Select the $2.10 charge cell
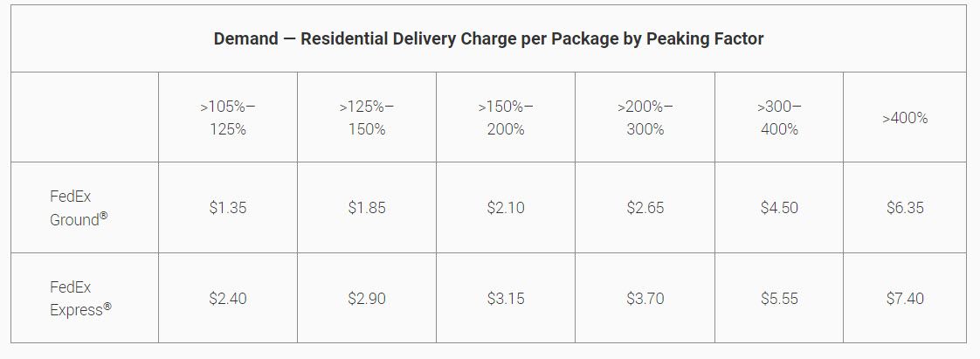Screen dimensions: 980x359 tap(506, 208)
